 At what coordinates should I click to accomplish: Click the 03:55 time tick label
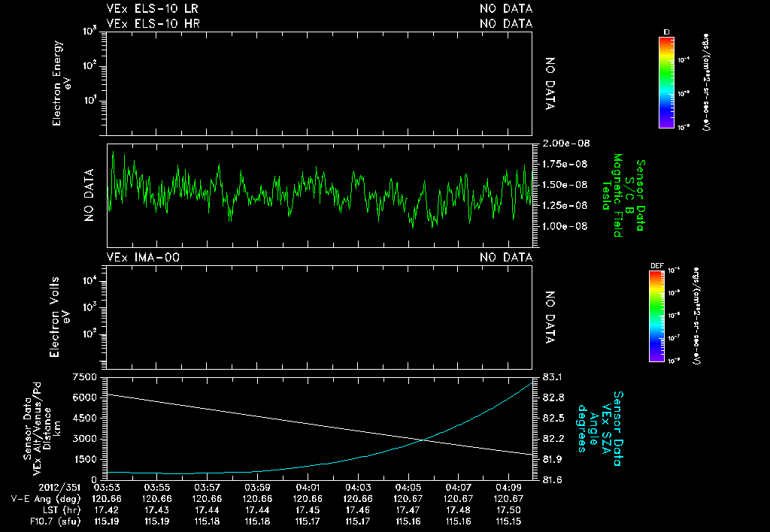tap(157, 488)
